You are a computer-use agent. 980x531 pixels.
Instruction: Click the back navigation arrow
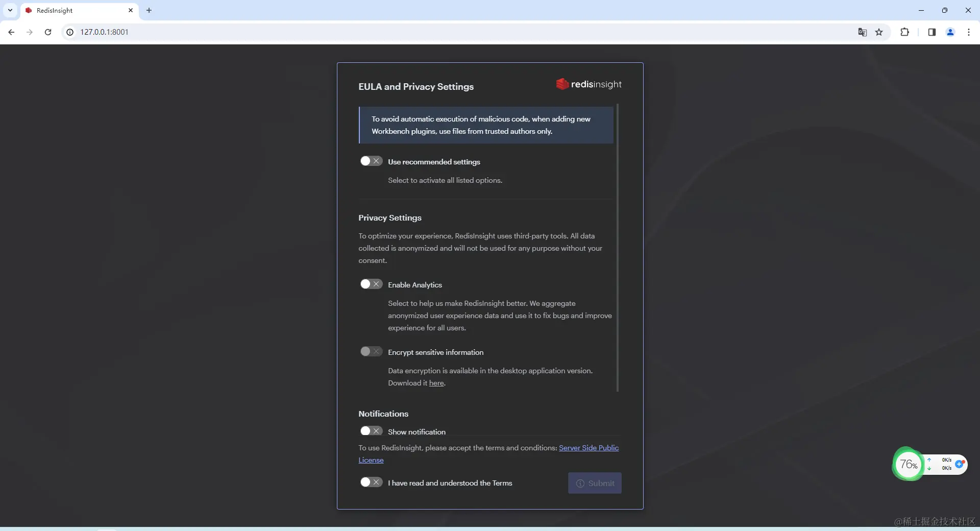tap(11, 32)
